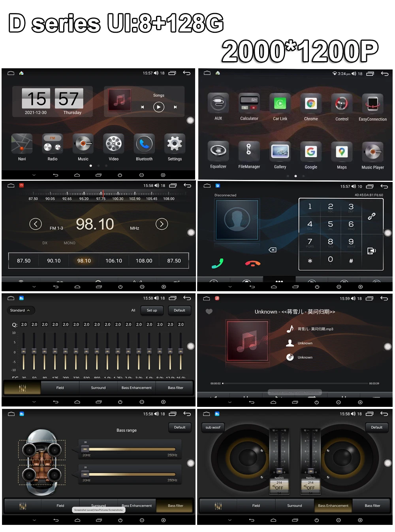Collapse nav bar chevron on radio screen
395x532 pixels.
34,287
